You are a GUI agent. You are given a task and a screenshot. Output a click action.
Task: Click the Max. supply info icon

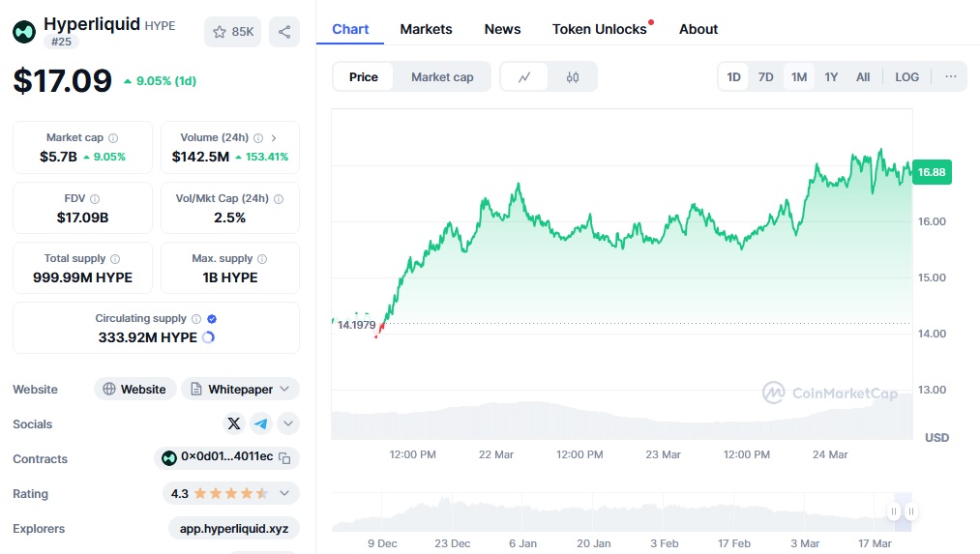tap(262, 259)
